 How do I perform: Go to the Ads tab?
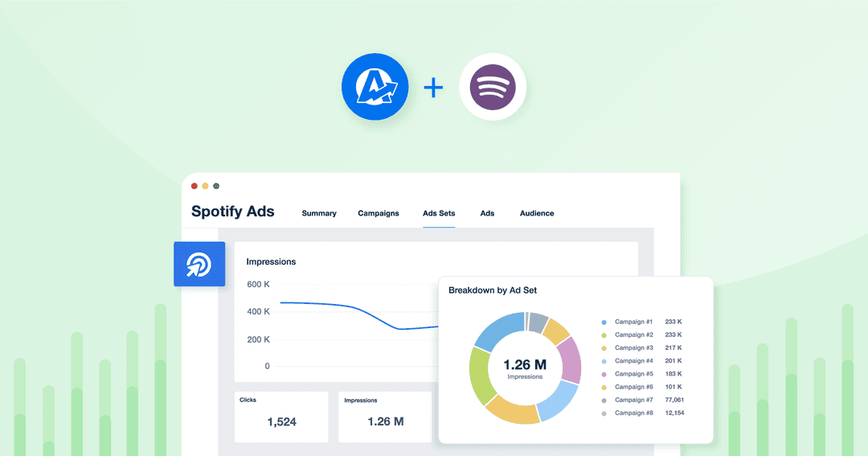[487, 213]
